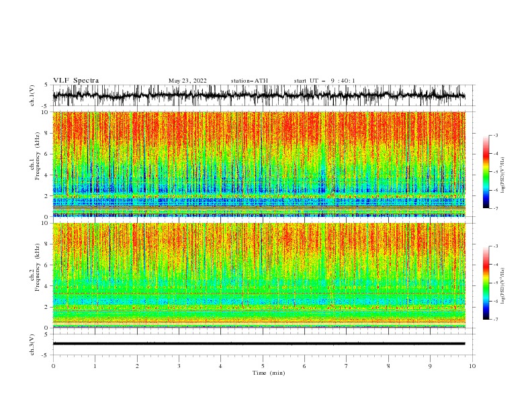Click the time axis tick label '9'

pyautogui.click(x=430, y=366)
